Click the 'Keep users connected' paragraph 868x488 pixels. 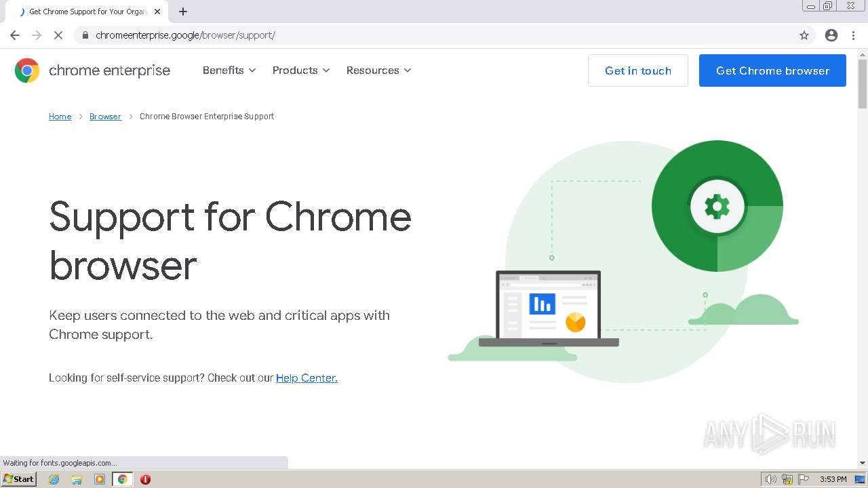click(x=219, y=325)
